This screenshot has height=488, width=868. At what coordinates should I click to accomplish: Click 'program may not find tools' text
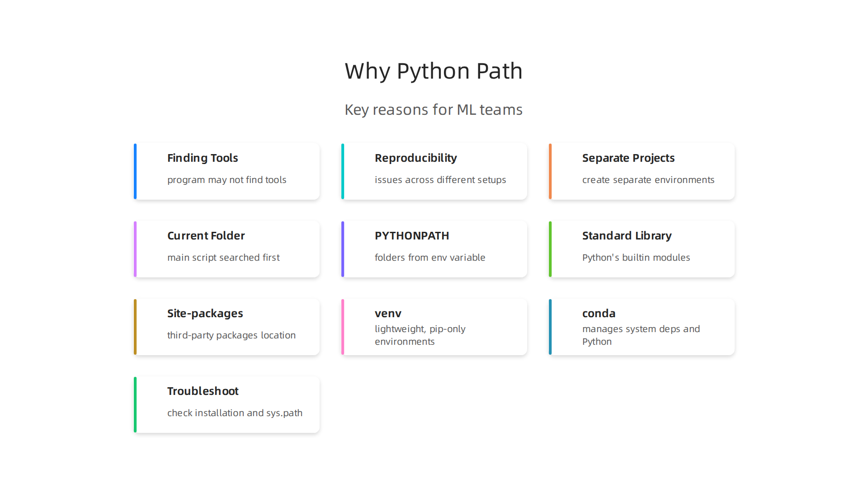[x=226, y=180]
